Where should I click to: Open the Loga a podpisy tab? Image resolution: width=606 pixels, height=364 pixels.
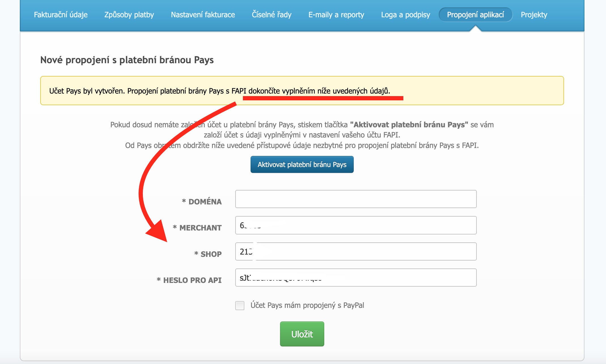tap(406, 15)
